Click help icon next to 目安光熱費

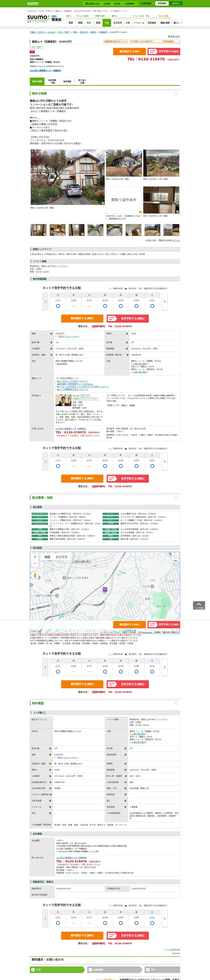tap(50, 800)
